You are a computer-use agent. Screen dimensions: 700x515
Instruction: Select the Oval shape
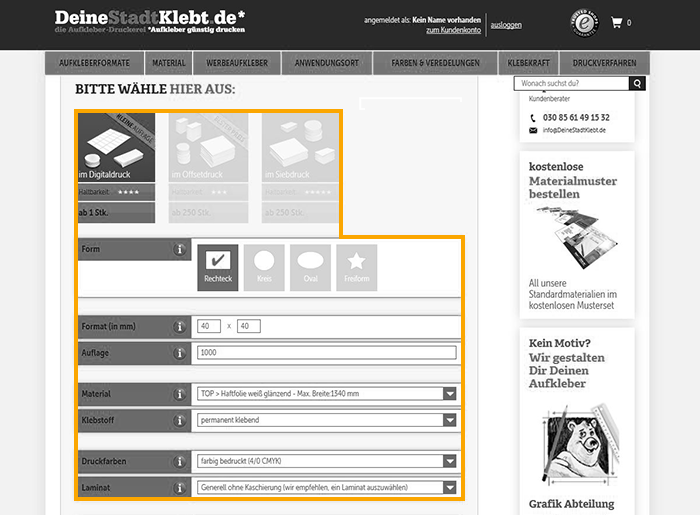pyautogui.click(x=310, y=268)
